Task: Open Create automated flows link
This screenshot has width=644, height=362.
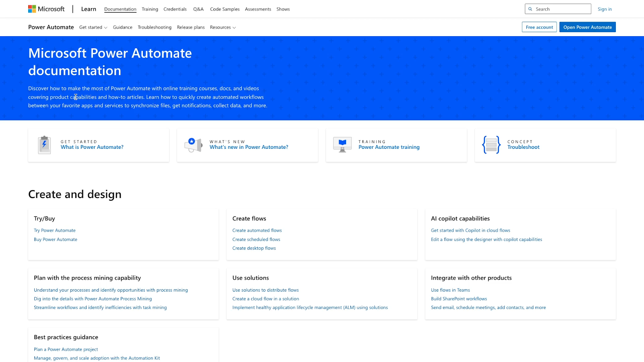Action: 257,230
